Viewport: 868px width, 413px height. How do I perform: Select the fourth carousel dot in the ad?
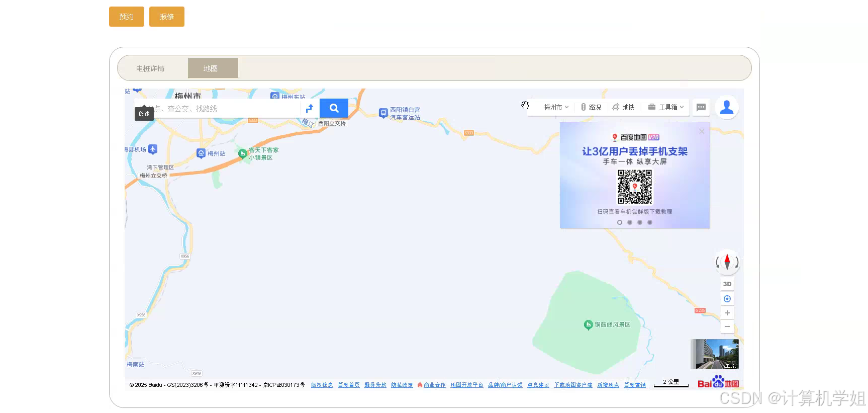point(650,222)
